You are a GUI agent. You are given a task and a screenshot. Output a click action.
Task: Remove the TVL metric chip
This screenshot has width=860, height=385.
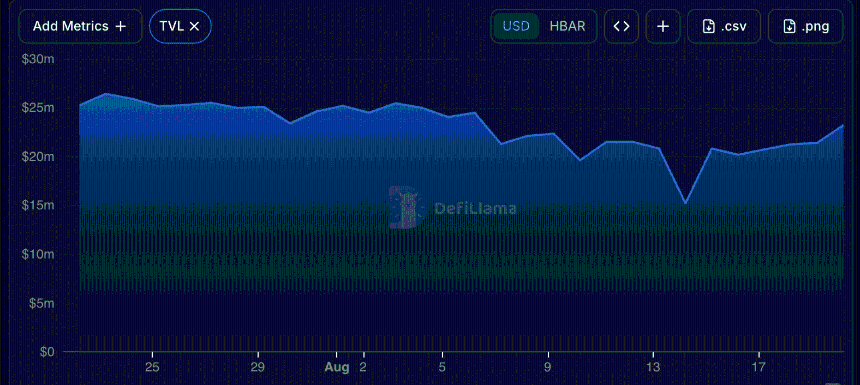click(x=194, y=26)
